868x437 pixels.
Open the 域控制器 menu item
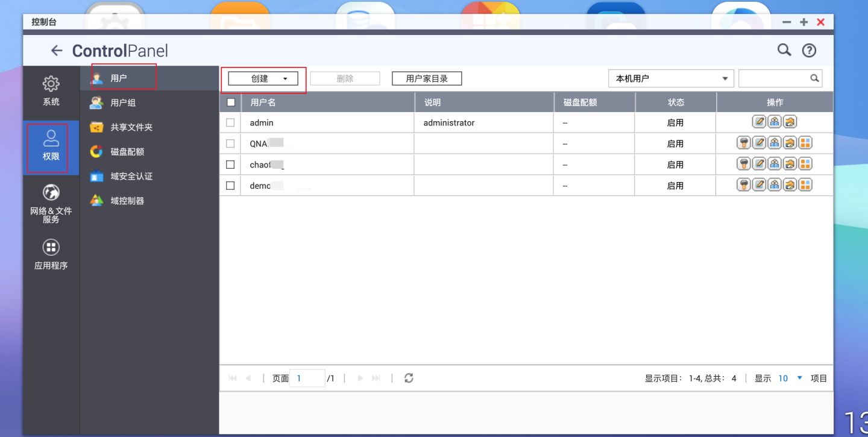pos(149,201)
